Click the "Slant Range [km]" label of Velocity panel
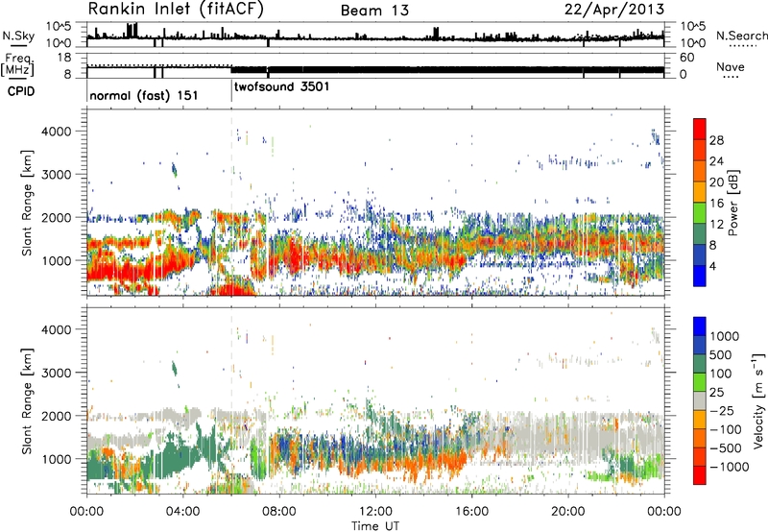This screenshot has height=532, width=768. pos(26,401)
